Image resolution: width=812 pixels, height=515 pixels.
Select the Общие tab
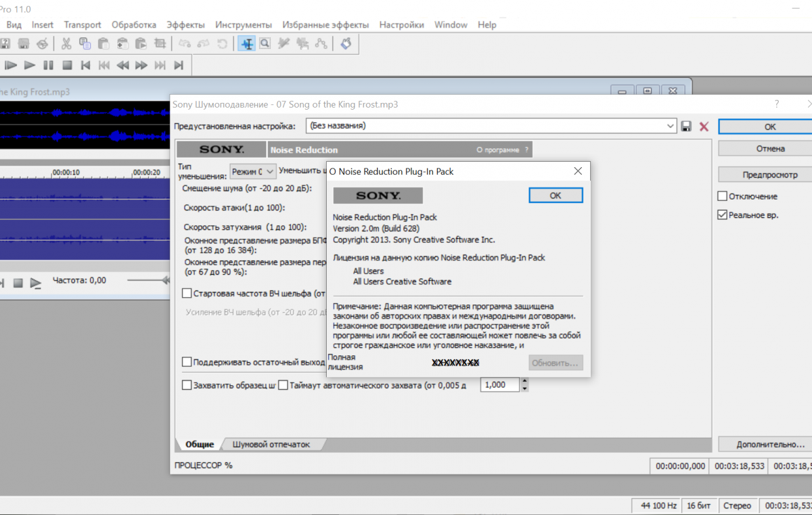click(x=200, y=445)
